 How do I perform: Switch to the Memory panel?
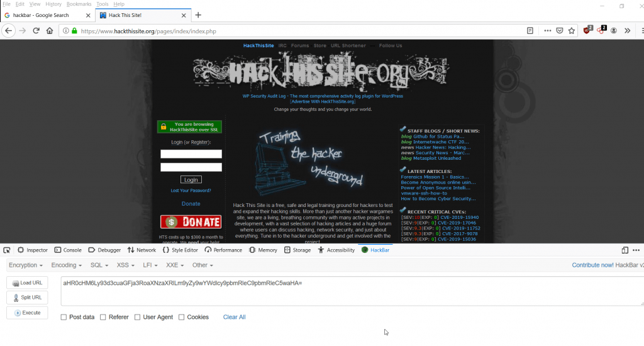click(264, 250)
